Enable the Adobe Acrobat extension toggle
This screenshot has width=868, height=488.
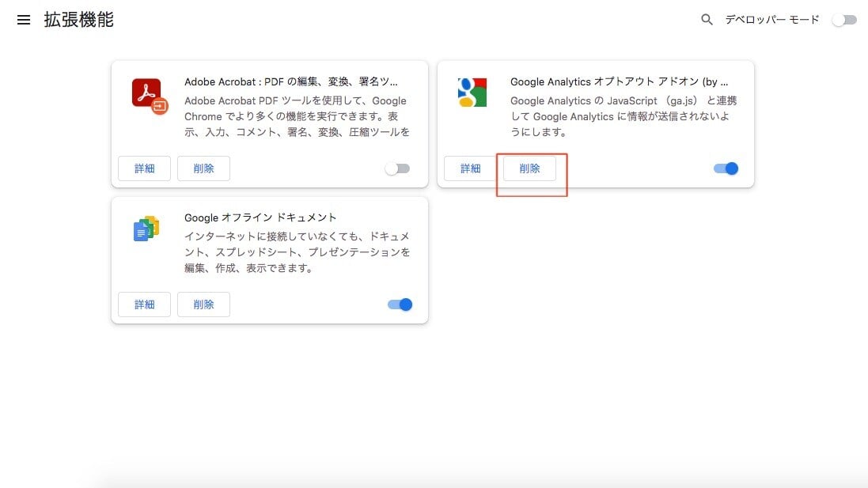(397, 168)
